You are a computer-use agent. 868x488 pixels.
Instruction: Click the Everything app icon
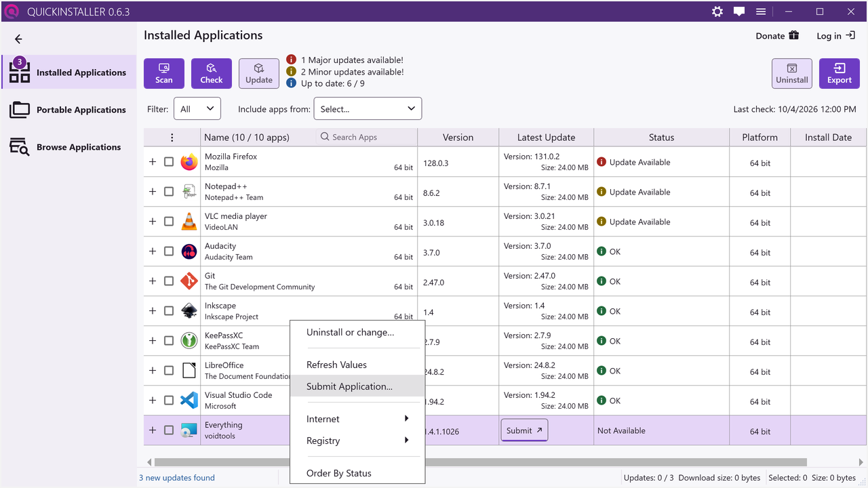(189, 430)
